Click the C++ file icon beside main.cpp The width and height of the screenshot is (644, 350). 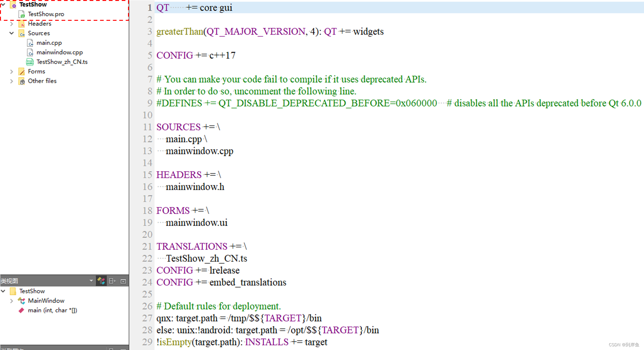coord(30,43)
